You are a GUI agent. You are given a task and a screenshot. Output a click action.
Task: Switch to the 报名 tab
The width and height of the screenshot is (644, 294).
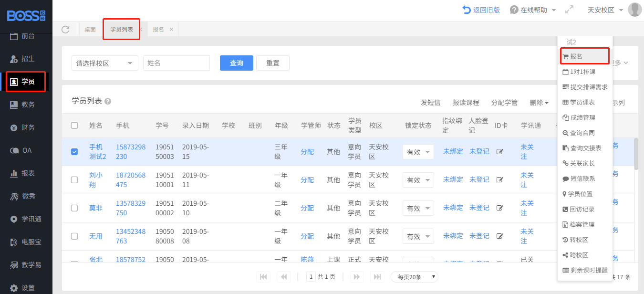pos(158,30)
